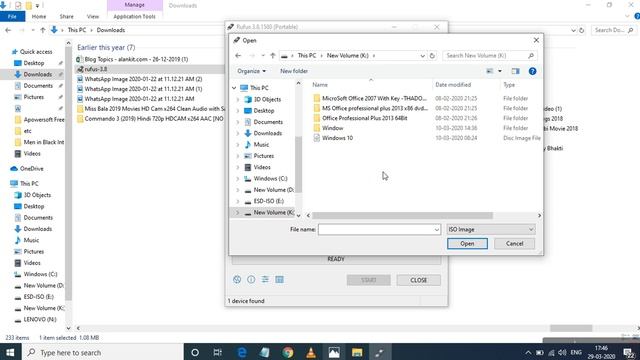Click New folder button
640x360 pixels.
coord(294,71)
